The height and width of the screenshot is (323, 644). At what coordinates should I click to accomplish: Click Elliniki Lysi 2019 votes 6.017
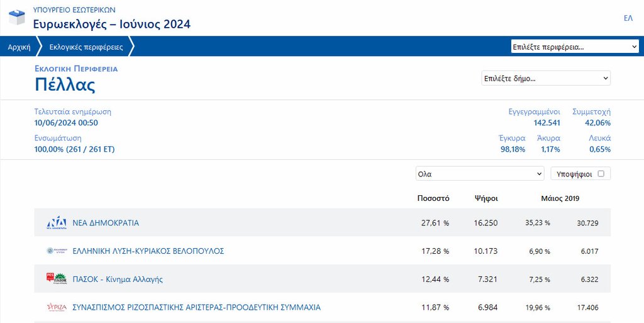pyautogui.click(x=589, y=251)
